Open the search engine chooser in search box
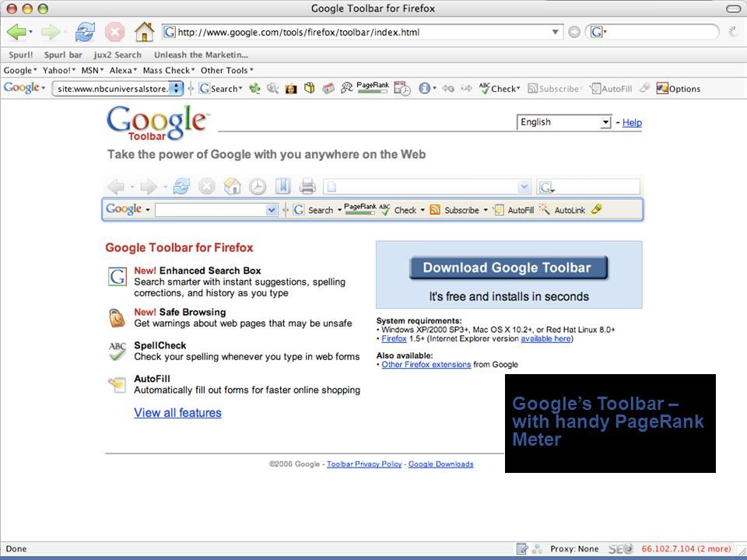Image resolution: width=747 pixels, height=560 pixels. pos(598,32)
